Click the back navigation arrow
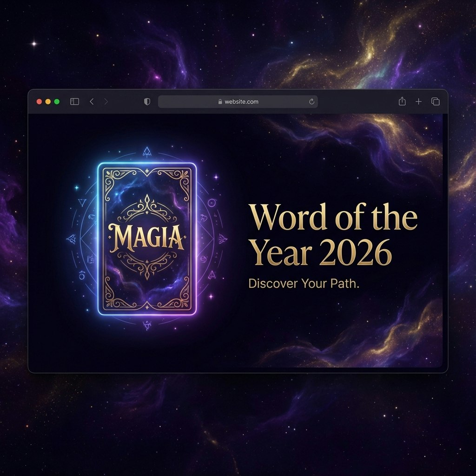Image resolution: width=476 pixels, height=476 pixels. (91, 101)
